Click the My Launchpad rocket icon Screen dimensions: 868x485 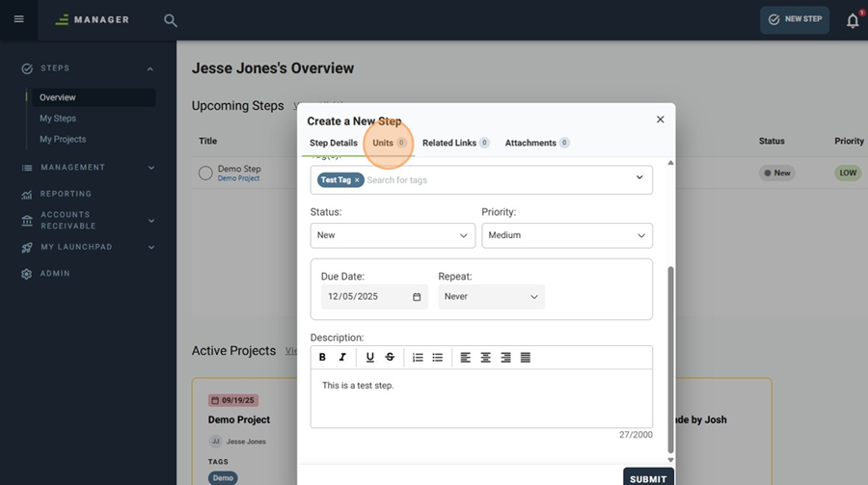coord(27,248)
